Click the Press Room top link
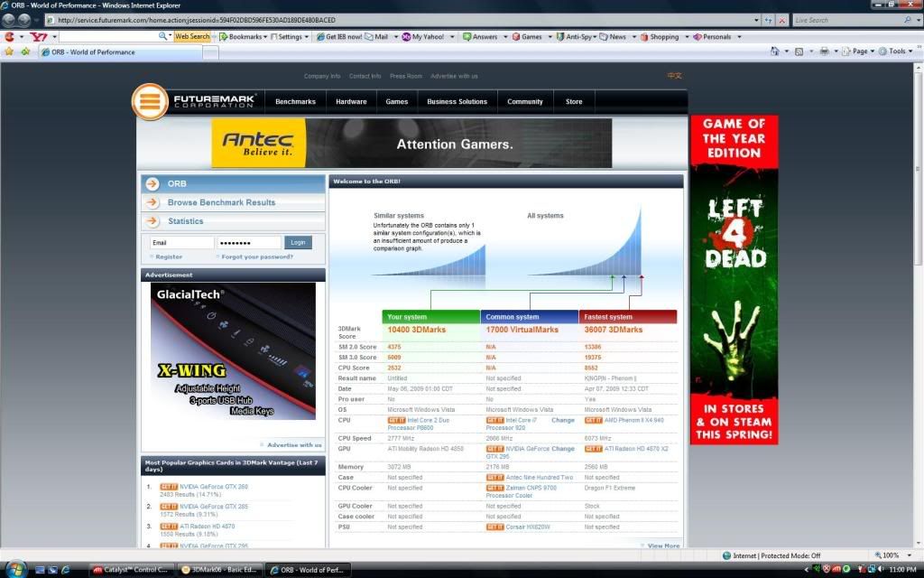Image resolution: width=924 pixels, height=578 pixels. [x=406, y=76]
